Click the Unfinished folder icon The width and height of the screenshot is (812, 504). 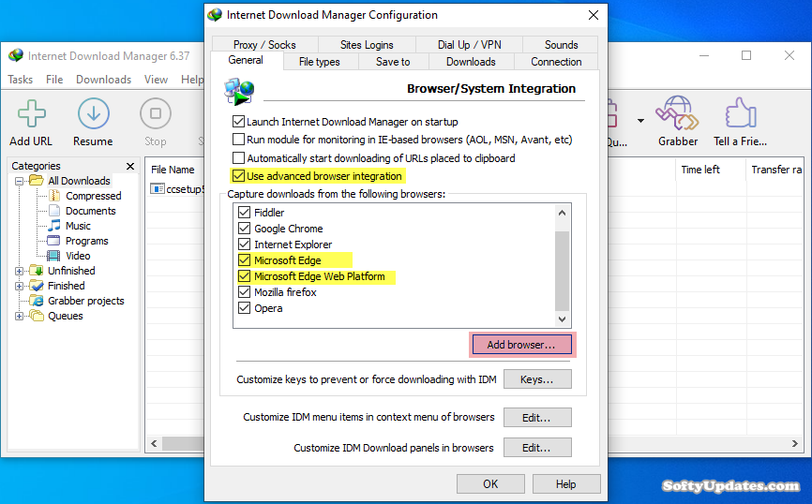tap(37, 271)
